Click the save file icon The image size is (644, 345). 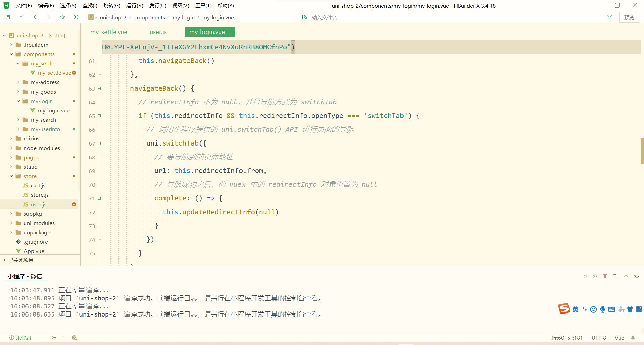(x=21, y=17)
